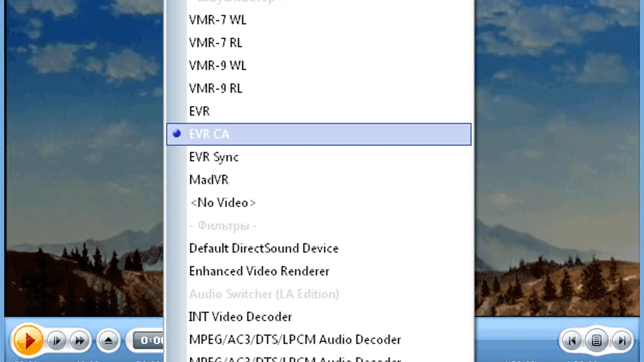
Task: Select EVR renderer from the list
Action: click(x=199, y=111)
